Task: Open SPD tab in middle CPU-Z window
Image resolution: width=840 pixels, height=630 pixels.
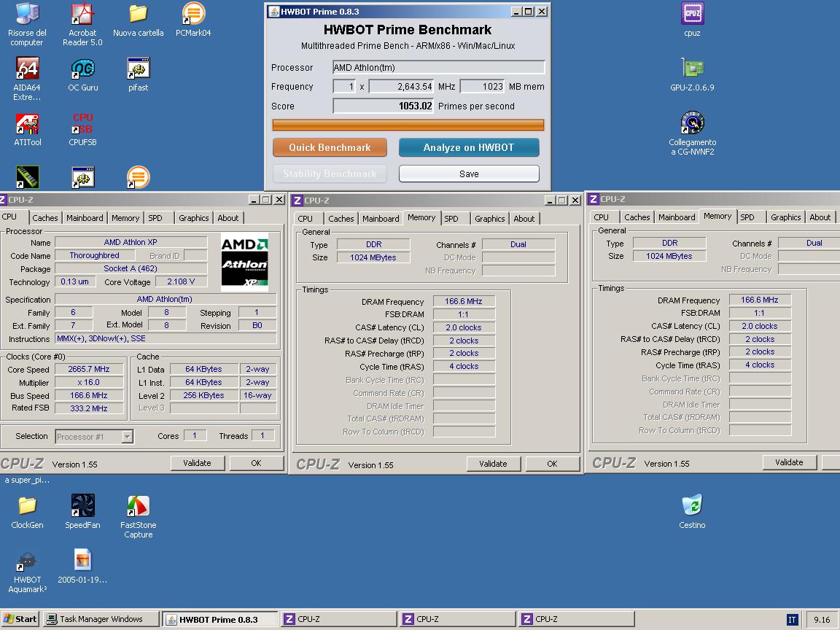Action: pos(451,219)
